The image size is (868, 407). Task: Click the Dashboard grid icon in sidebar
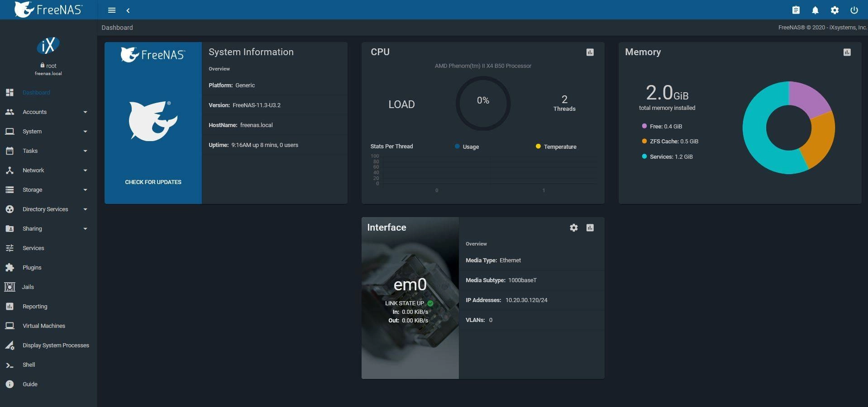coord(10,92)
